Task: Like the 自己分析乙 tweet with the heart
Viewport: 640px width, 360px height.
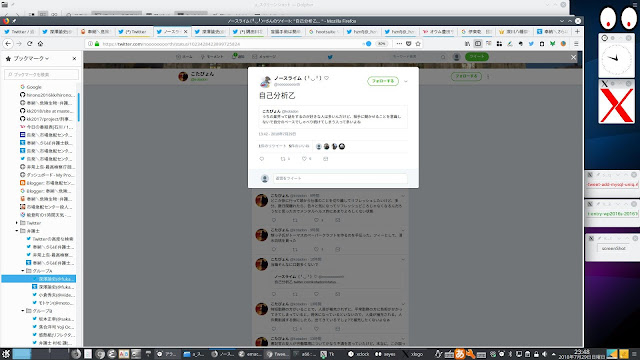Action: 304,159
